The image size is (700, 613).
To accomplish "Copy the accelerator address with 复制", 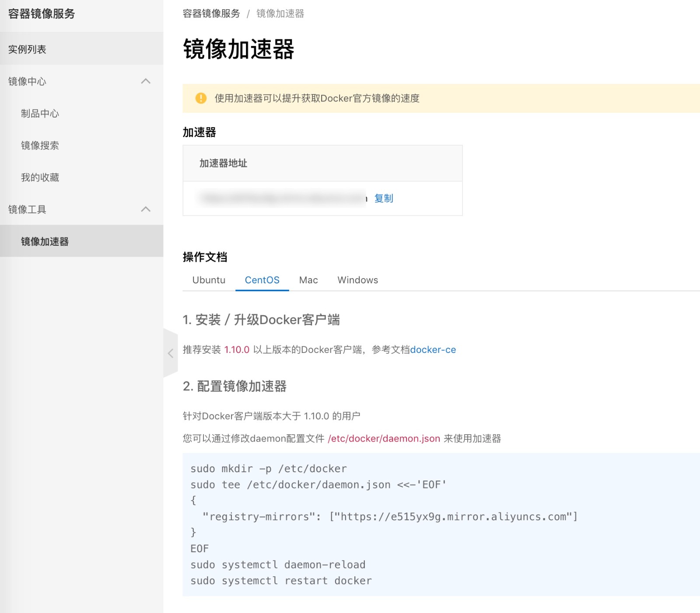I will 384,199.
